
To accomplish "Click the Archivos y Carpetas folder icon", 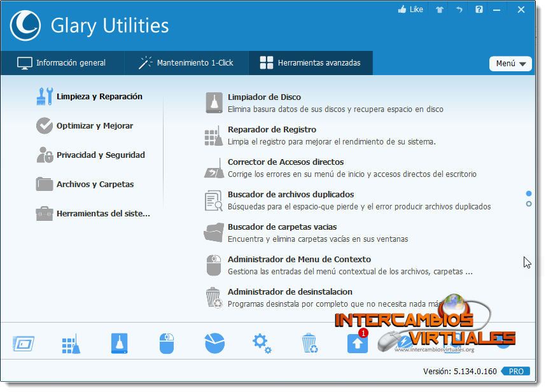I will [x=45, y=184].
